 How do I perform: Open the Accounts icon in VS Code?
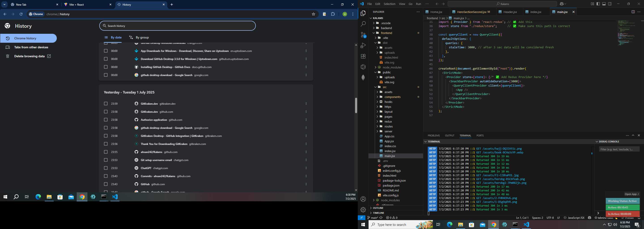[363, 199]
